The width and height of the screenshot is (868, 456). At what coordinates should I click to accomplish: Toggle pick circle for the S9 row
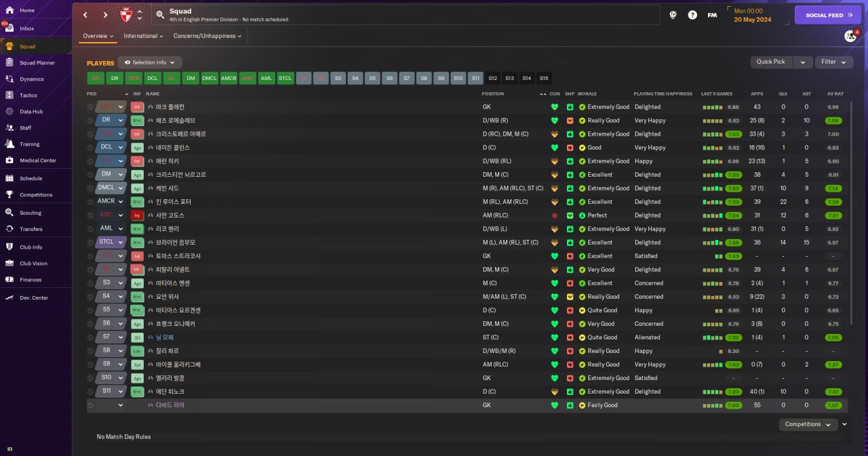[90, 365]
